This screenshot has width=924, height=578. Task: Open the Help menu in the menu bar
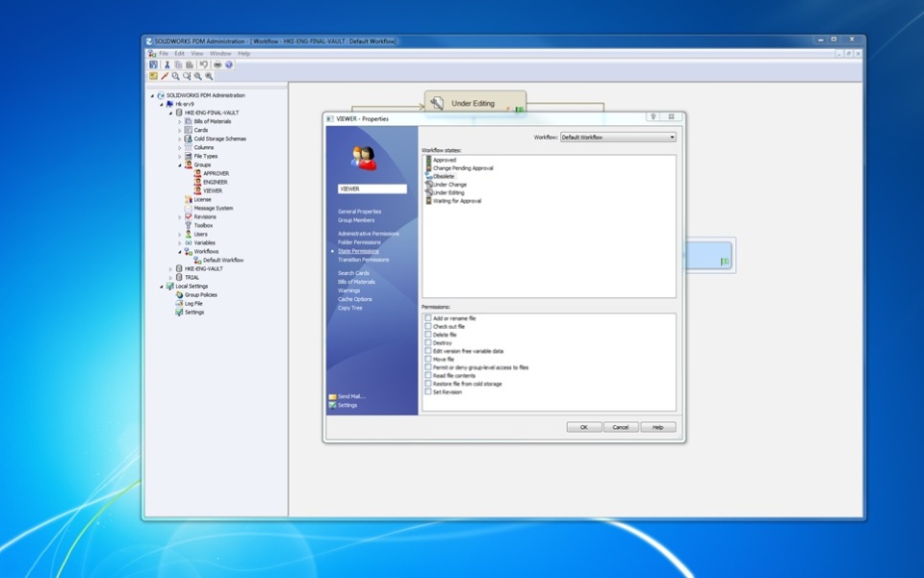tap(244, 54)
